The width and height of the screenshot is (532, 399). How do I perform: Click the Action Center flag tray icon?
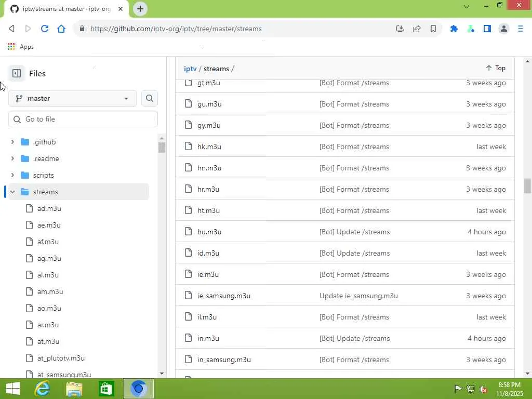(458, 389)
